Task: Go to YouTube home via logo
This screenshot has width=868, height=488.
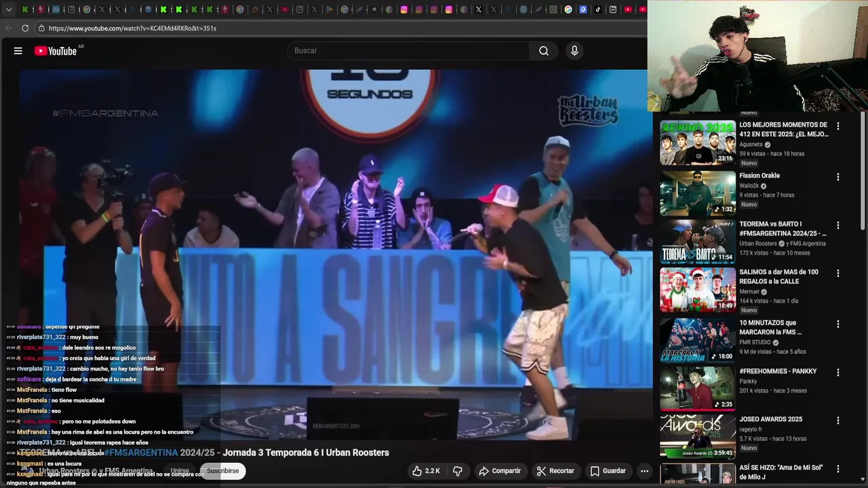Action: [56, 51]
